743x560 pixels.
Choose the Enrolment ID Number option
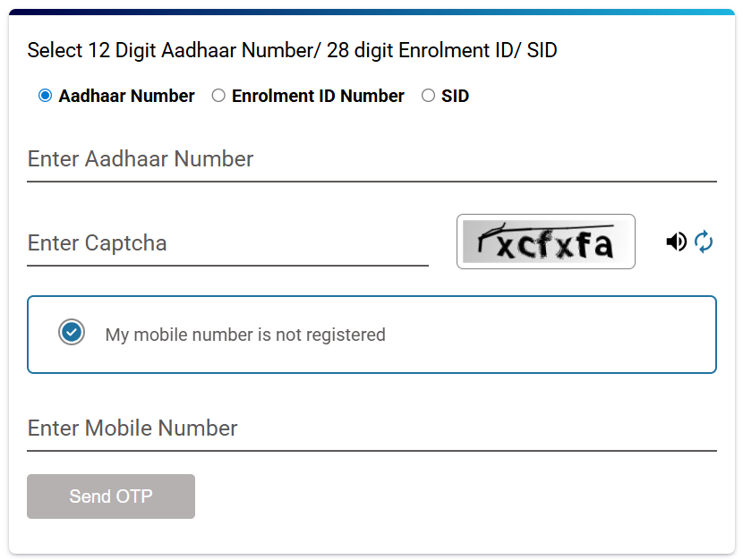(x=218, y=96)
